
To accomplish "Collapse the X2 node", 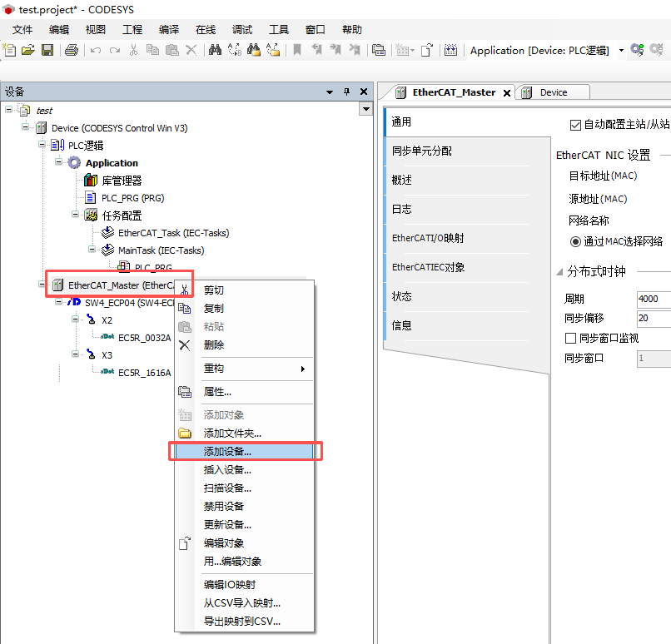I will [x=75, y=319].
